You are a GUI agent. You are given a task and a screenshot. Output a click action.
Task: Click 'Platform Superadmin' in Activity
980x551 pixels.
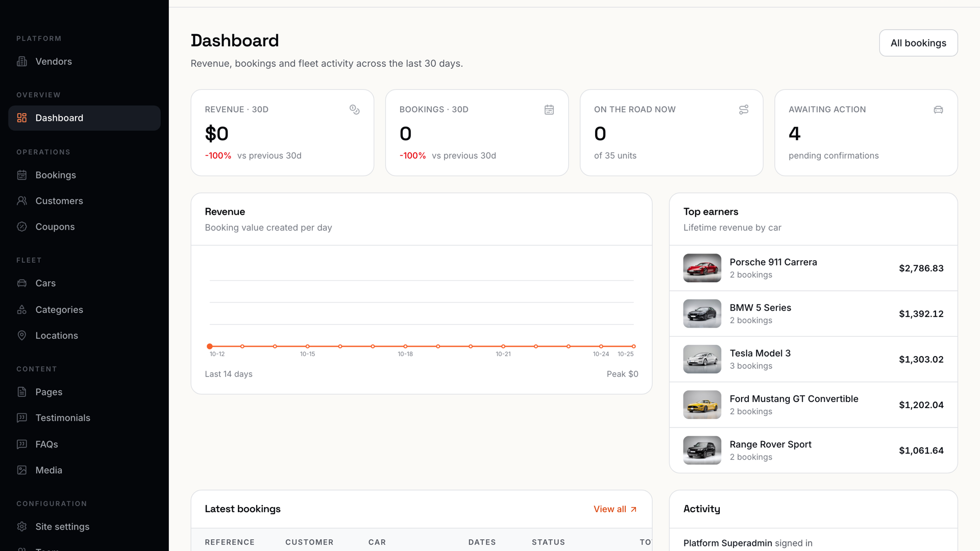point(727,543)
